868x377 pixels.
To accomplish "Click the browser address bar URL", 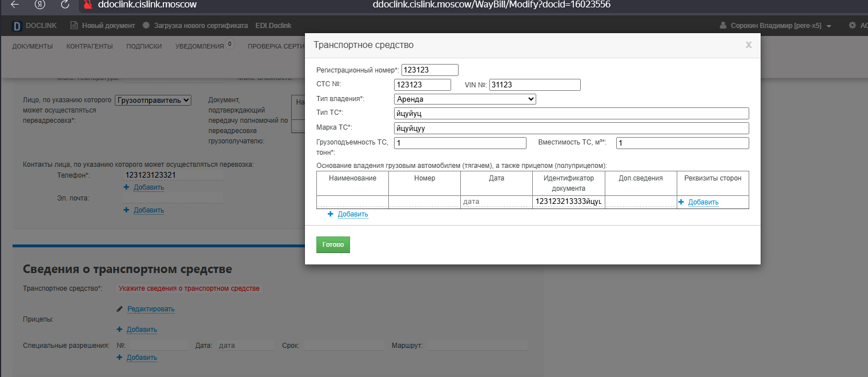I will tap(491, 5).
